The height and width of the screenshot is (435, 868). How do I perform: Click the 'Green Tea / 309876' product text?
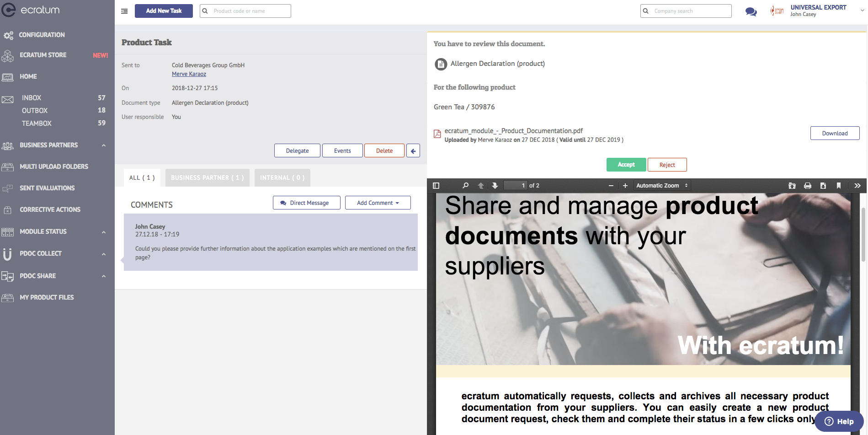pyautogui.click(x=464, y=107)
